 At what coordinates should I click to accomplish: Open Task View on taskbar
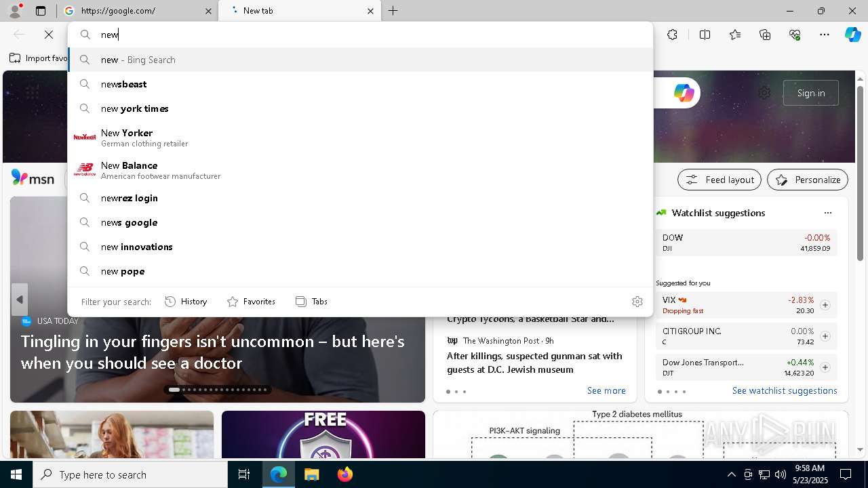click(244, 474)
